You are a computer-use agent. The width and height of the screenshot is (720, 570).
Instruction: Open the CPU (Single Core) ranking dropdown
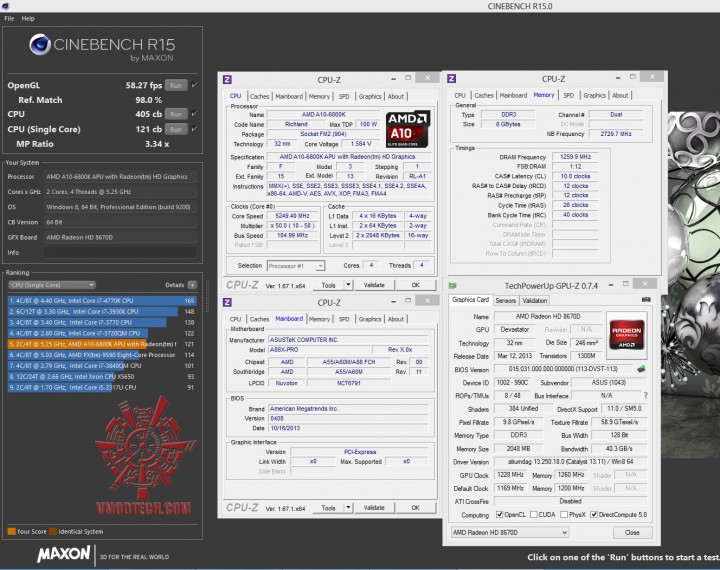(x=52, y=285)
